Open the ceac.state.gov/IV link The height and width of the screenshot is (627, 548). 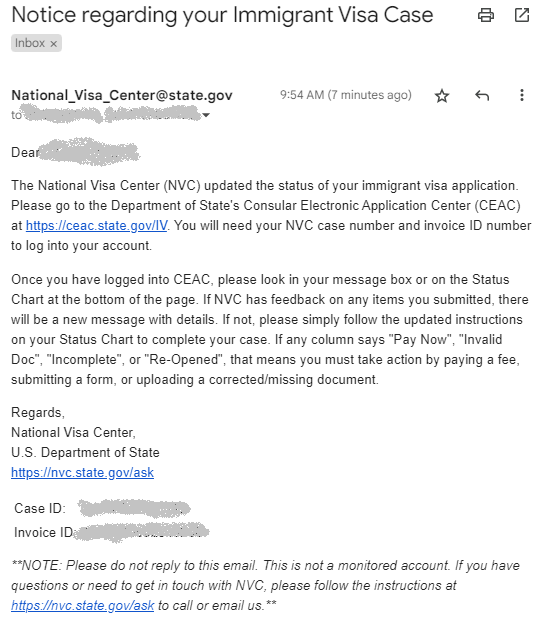[96, 226]
